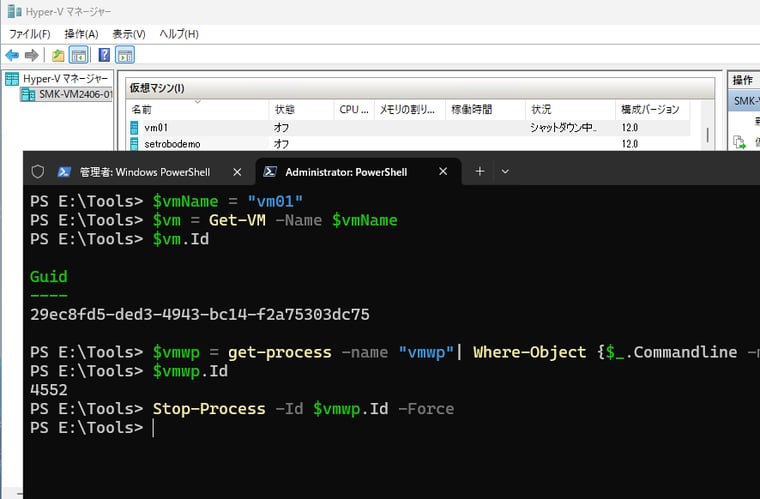
Task: Toggle the show/hide action pane icon
Action: (x=125, y=55)
